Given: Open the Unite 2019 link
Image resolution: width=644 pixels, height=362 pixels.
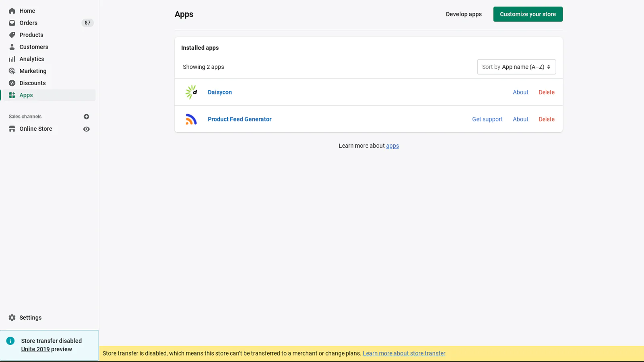Looking at the screenshot, I should pos(35,349).
